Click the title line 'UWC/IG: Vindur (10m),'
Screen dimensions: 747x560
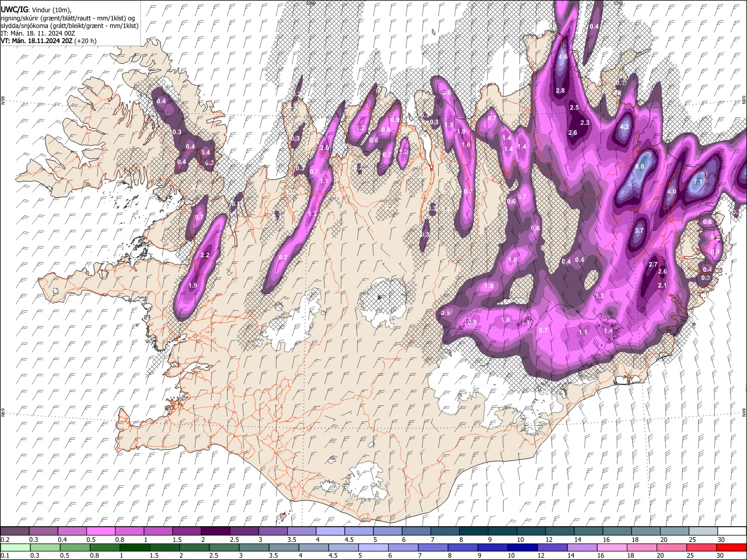(36, 10)
